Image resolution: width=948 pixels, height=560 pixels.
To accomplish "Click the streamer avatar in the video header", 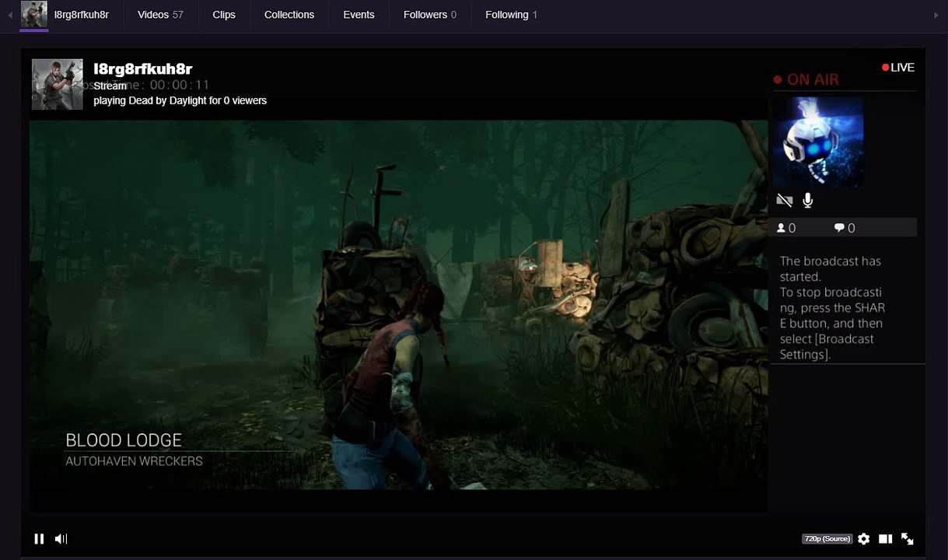I will click(x=58, y=84).
